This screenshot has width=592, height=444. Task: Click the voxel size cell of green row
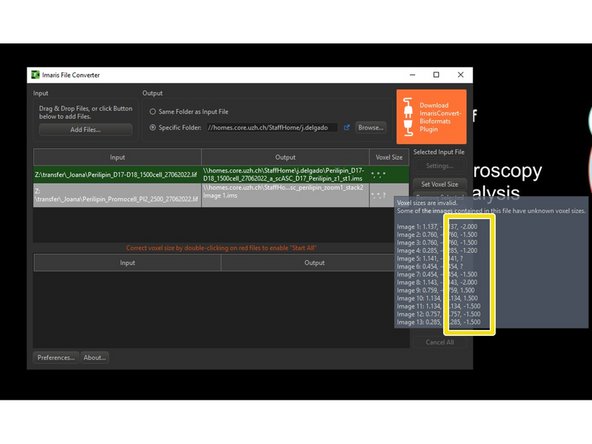(389, 174)
